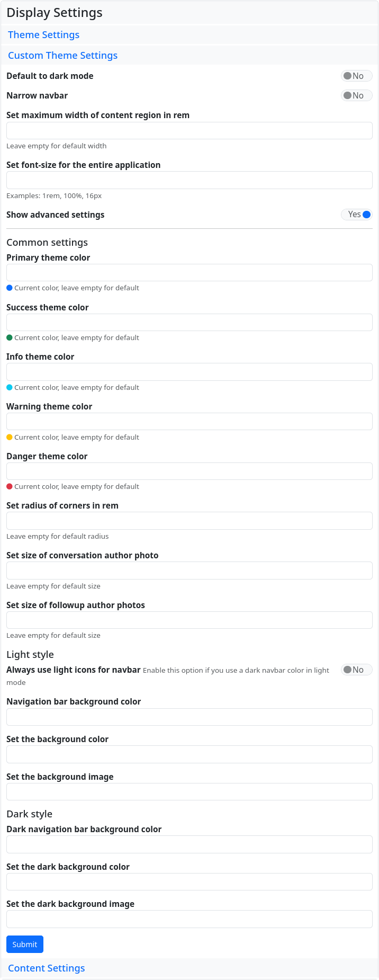This screenshot has width=379, height=980.
Task: Click the yellow warning color swatch dot
Action: tap(10, 437)
